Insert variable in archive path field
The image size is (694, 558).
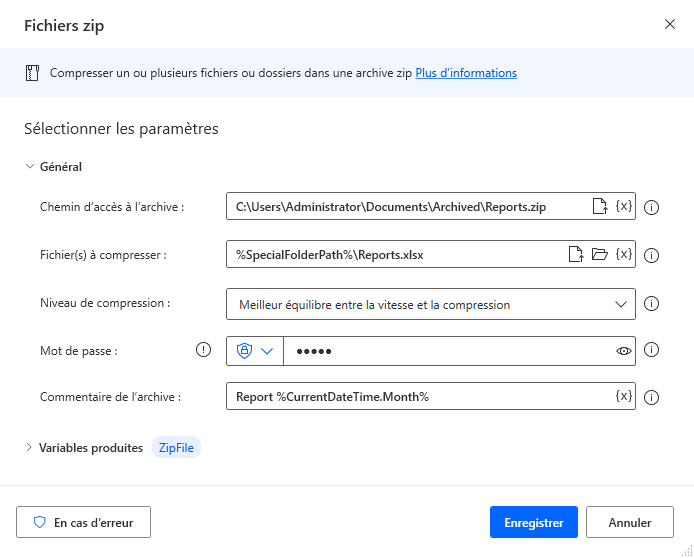tap(624, 206)
